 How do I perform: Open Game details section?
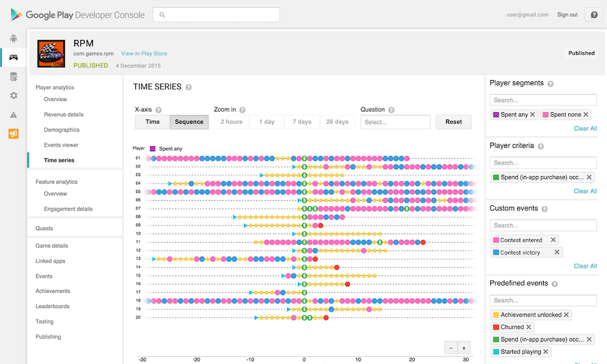pos(52,246)
